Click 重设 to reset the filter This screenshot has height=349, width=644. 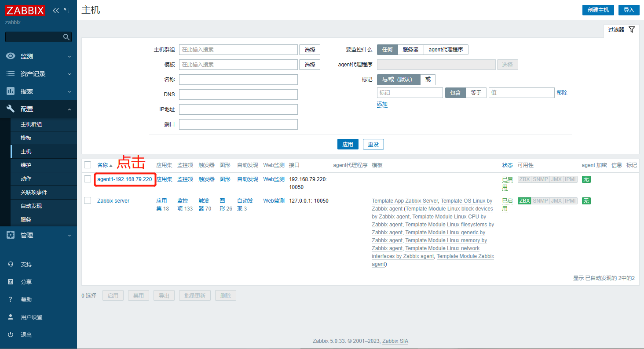click(373, 144)
